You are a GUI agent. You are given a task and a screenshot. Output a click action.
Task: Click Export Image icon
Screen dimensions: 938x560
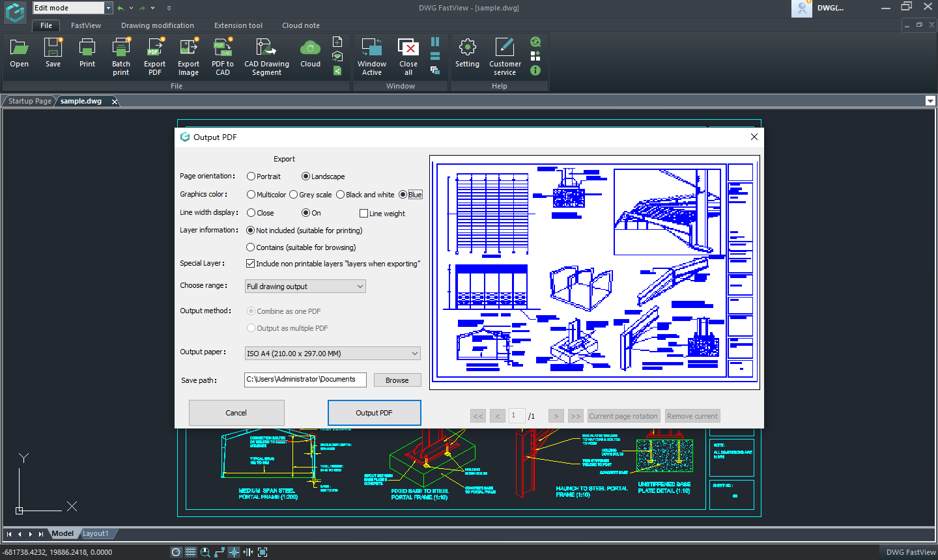[x=189, y=48]
